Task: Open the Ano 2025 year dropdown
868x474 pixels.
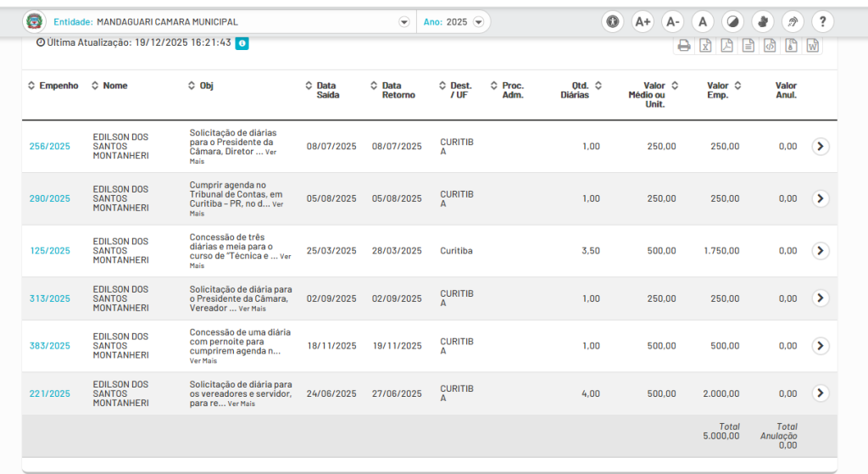Action: (480, 22)
